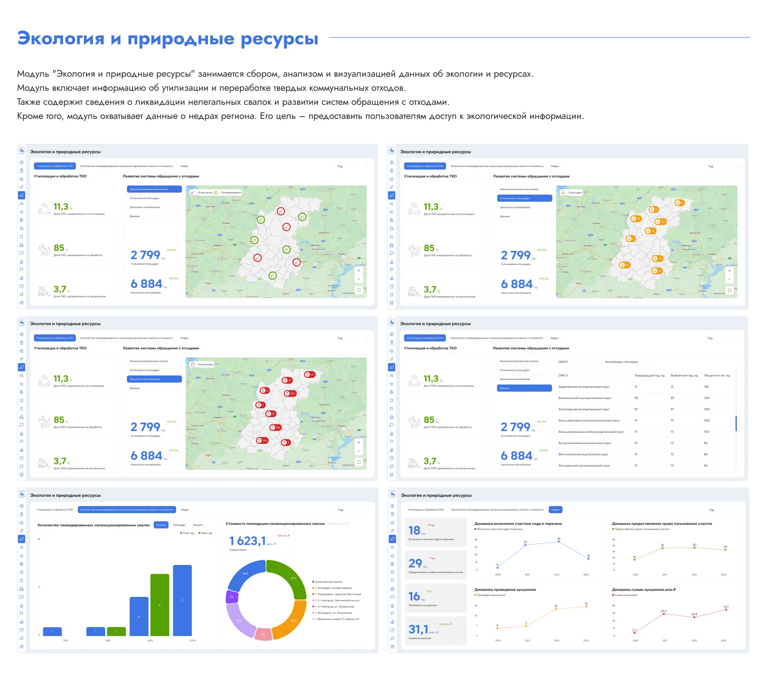Click the red container marker labeled 100
The image size is (767, 700).
pos(290,394)
